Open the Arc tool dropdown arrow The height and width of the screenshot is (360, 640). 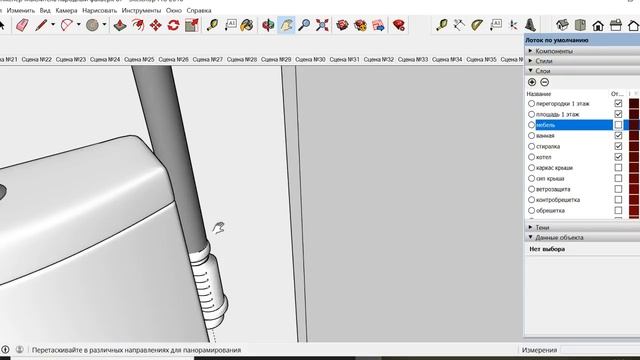[79, 25]
